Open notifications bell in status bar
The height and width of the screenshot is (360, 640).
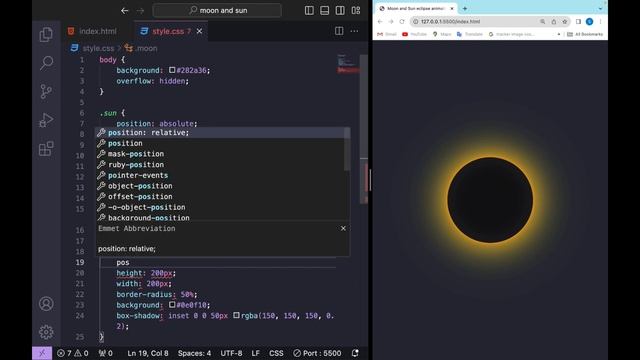click(x=355, y=353)
